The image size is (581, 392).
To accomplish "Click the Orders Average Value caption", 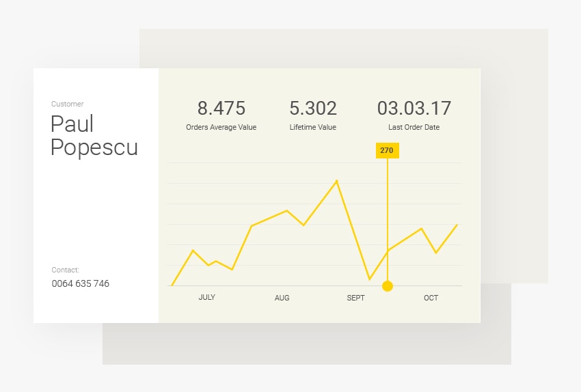I will click(221, 127).
